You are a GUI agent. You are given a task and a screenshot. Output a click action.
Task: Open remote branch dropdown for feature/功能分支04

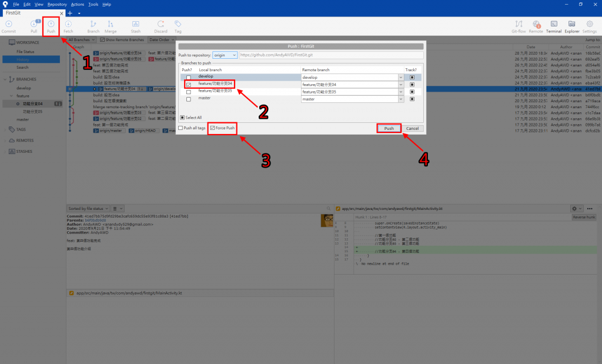click(x=401, y=85)
